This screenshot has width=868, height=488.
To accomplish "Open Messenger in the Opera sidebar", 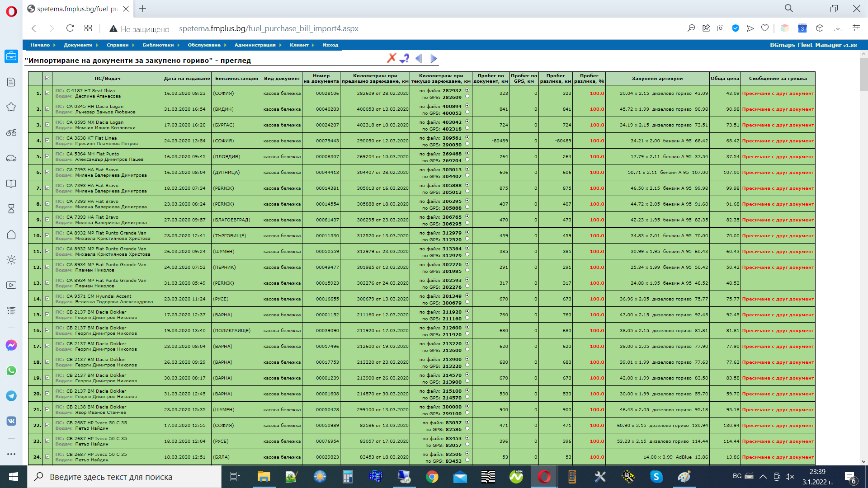I will pyautogui.click(x=11, y=346).
